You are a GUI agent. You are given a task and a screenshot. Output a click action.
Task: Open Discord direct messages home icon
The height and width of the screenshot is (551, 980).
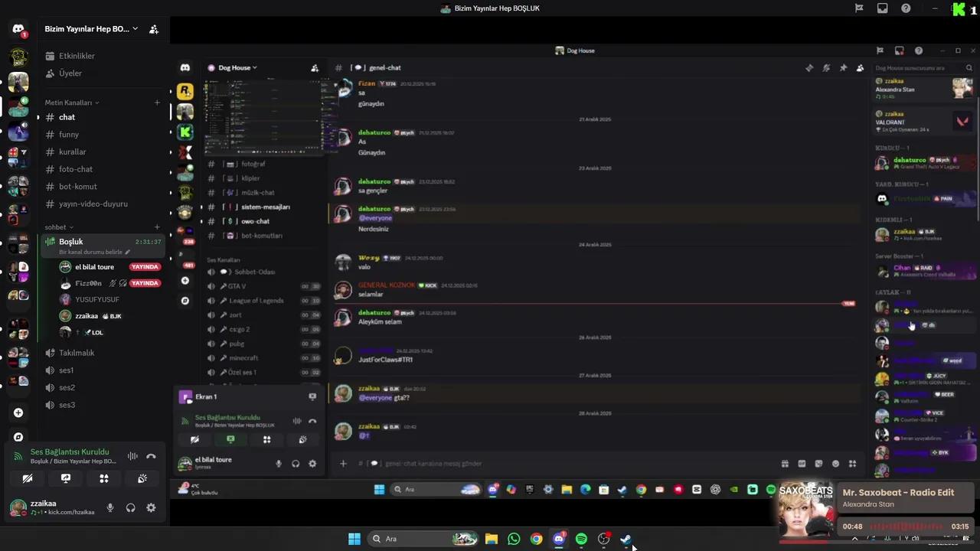18,29
